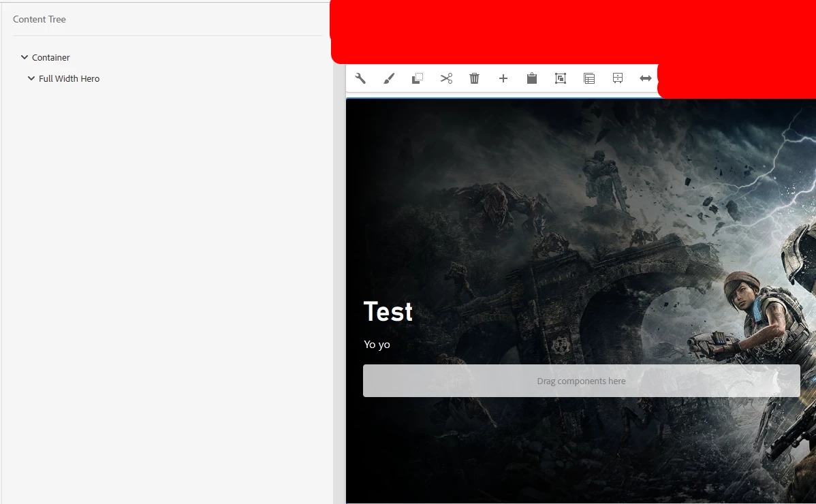
Task: Click the Content Tree panel title
Action: pyautogui.click(x=40, y=19)
